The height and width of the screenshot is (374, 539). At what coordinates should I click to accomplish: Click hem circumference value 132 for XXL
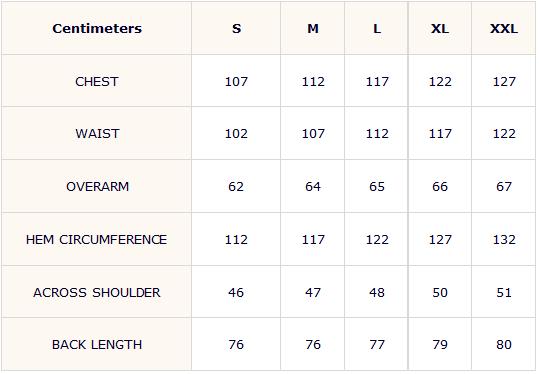coord(504,239)
